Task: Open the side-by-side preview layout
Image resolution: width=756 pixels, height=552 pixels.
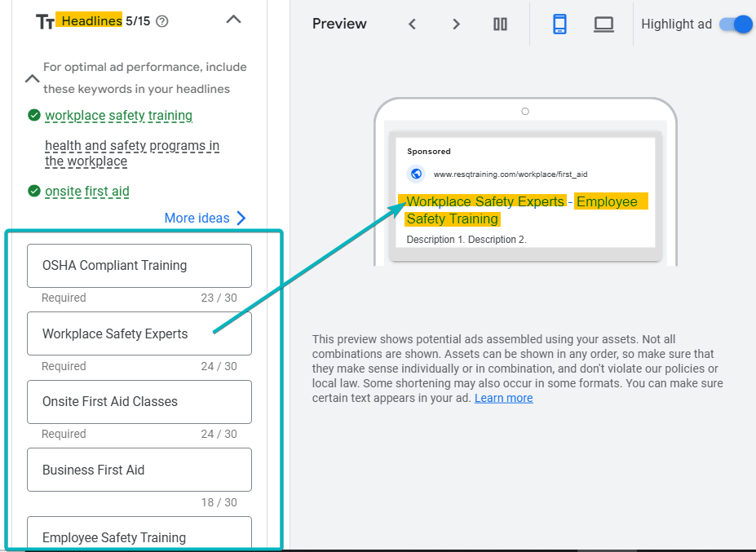Action: coord(500,24)
